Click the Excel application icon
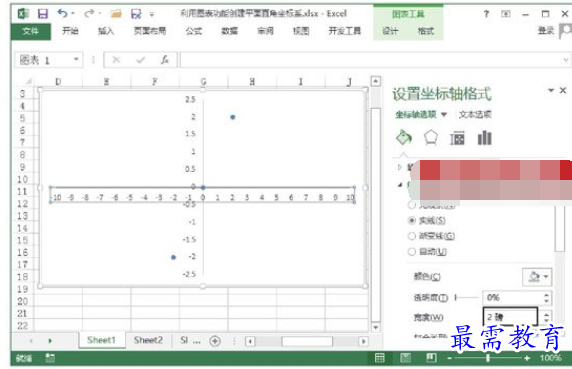This screenshot has height=369, width=572. (23, 14)
